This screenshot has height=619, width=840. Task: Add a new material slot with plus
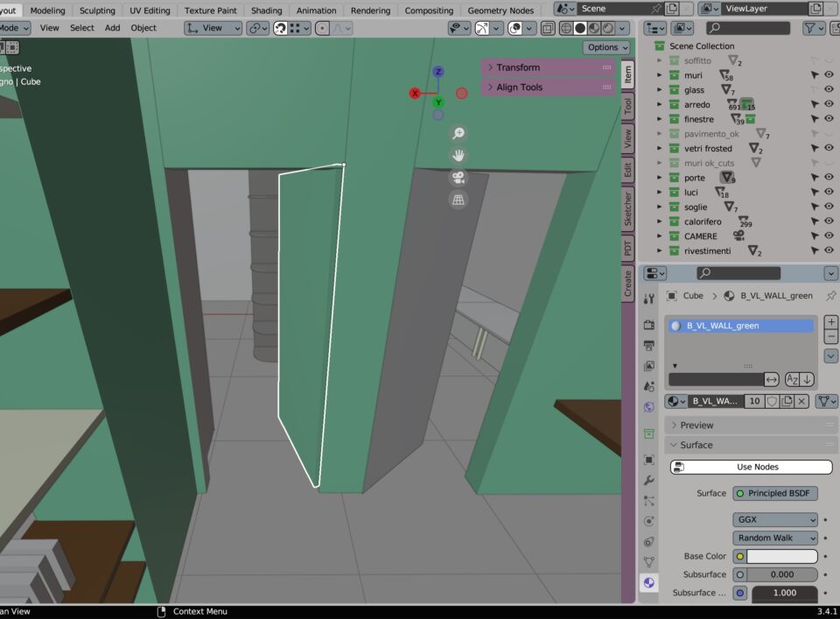click(x=830, y=322)
